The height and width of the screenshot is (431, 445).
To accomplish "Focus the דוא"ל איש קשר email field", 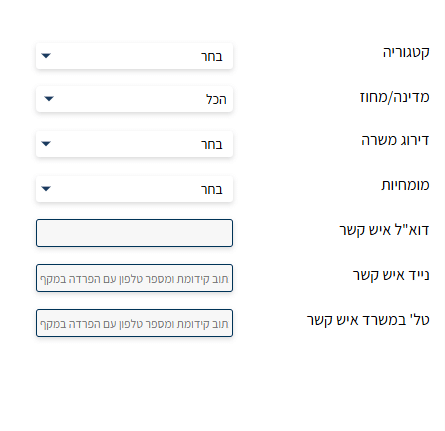I will click(134, 233).
